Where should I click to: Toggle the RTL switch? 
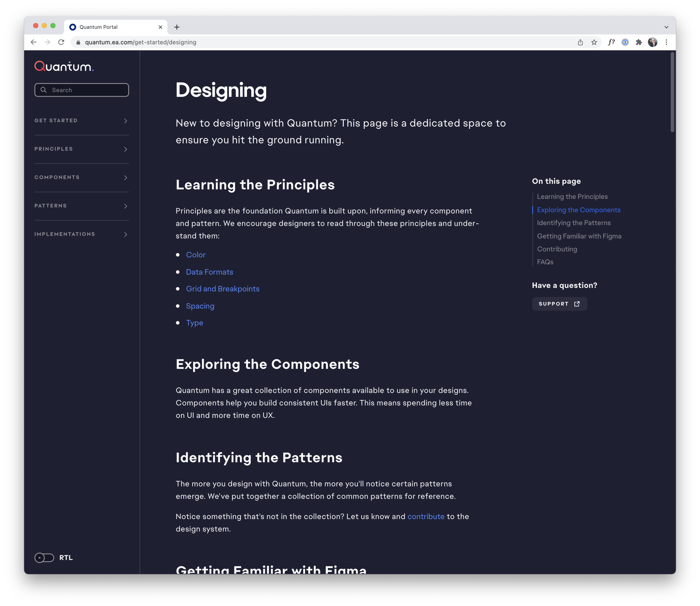[44, 558]
